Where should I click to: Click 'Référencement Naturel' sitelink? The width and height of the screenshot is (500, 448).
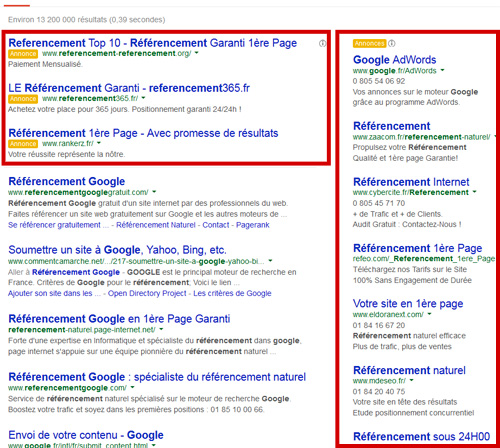156,225
